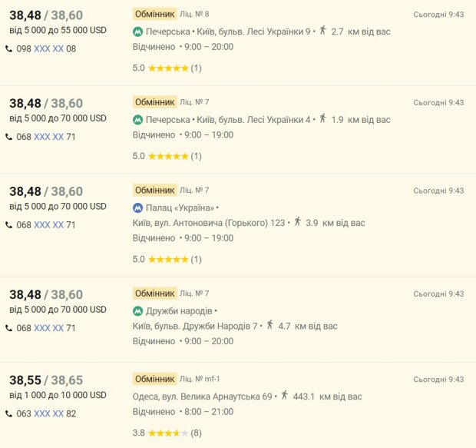Click the walking icon beside 443.1 км distance

point(285,396)
